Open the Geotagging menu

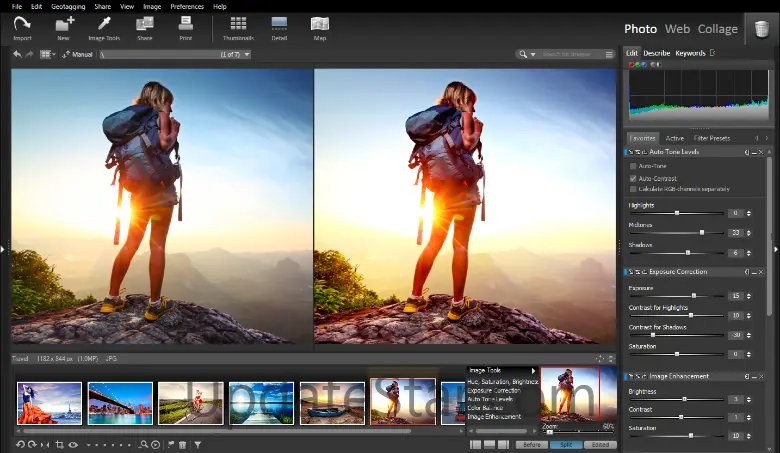pos(66,6)
